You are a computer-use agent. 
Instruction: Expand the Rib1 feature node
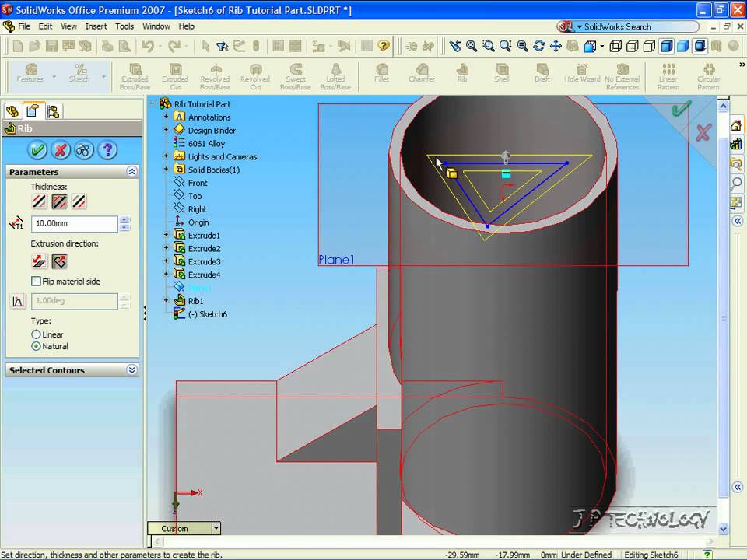tap(166, 300)
